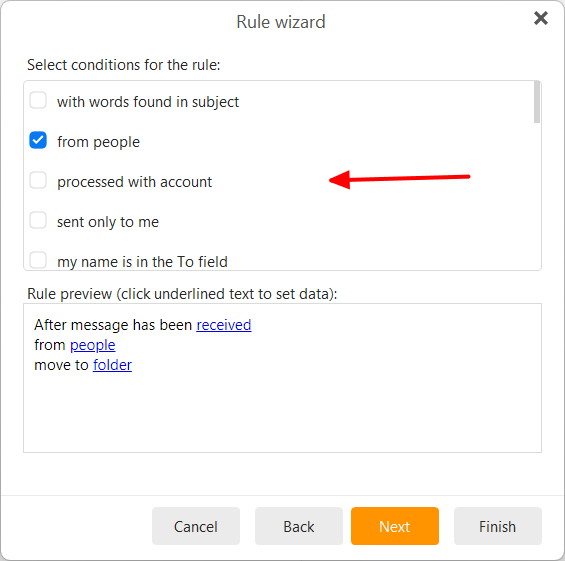Go Back to the previous wizard step
The width and height of the screenshot is (565, 561).
[299, 526]
